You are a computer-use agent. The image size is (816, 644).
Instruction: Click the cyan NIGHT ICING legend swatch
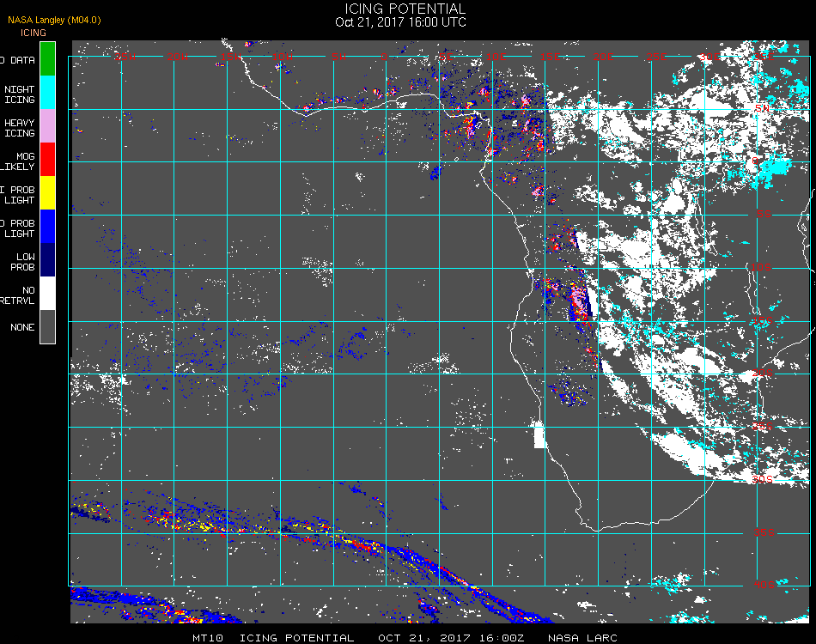(47, 92)
